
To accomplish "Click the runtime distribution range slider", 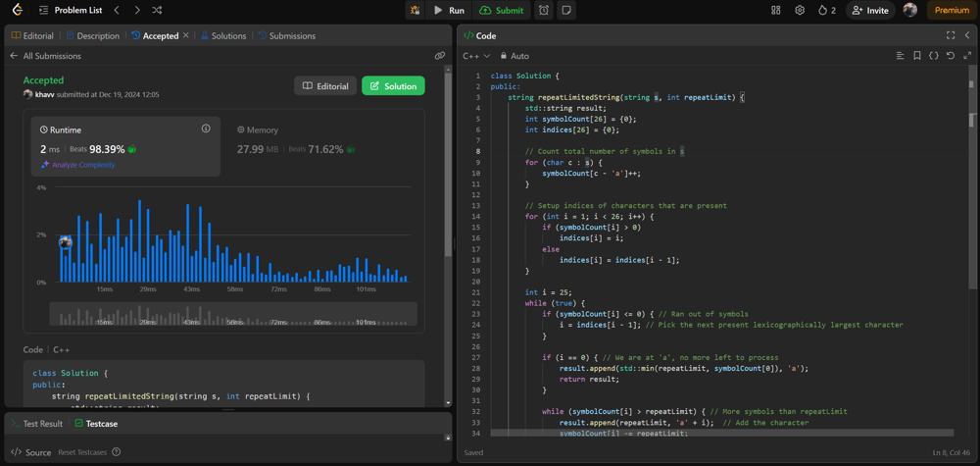I will pyautogui.click(x=233, y=315).
